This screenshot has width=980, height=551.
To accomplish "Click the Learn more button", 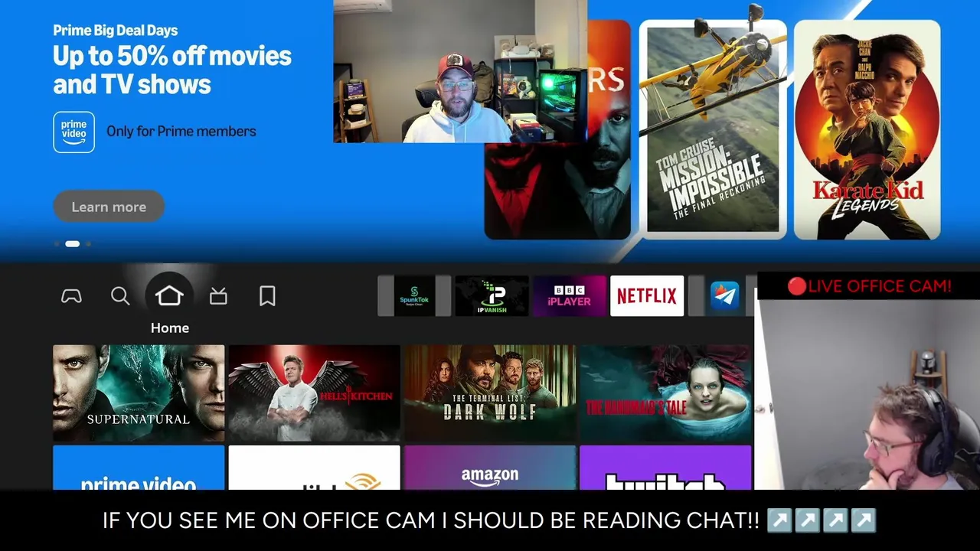I will coord(109,207).
